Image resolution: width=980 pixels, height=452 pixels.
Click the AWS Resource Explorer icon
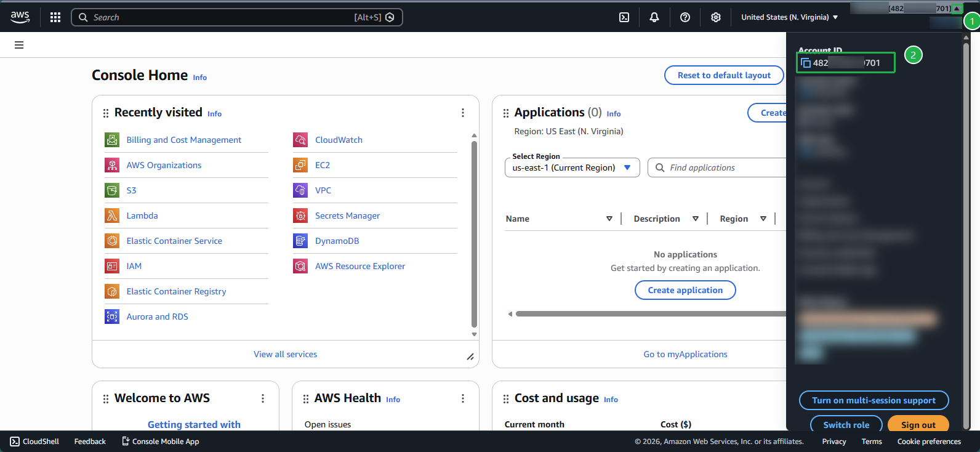click(300, 266)
